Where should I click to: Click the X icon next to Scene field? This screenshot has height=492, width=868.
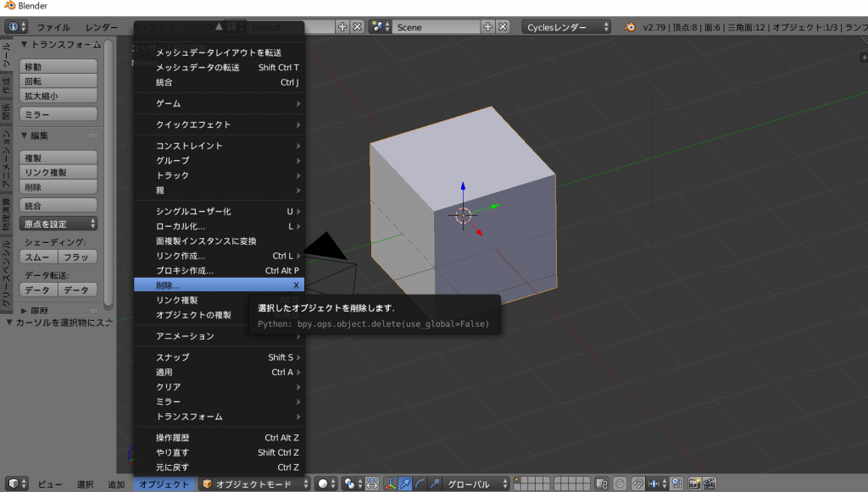point(504,27)
